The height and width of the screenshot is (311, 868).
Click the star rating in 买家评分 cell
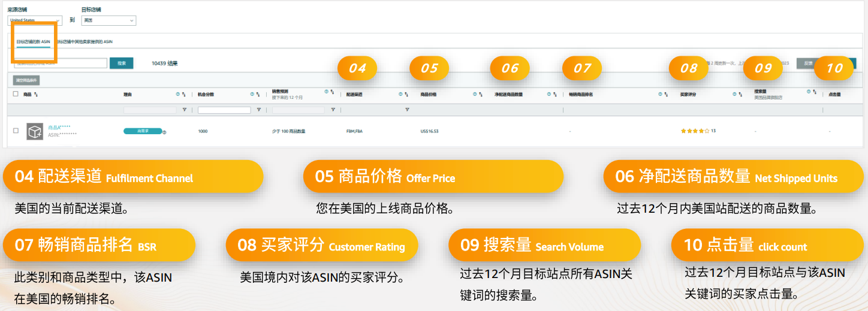[x=695, y=131]
